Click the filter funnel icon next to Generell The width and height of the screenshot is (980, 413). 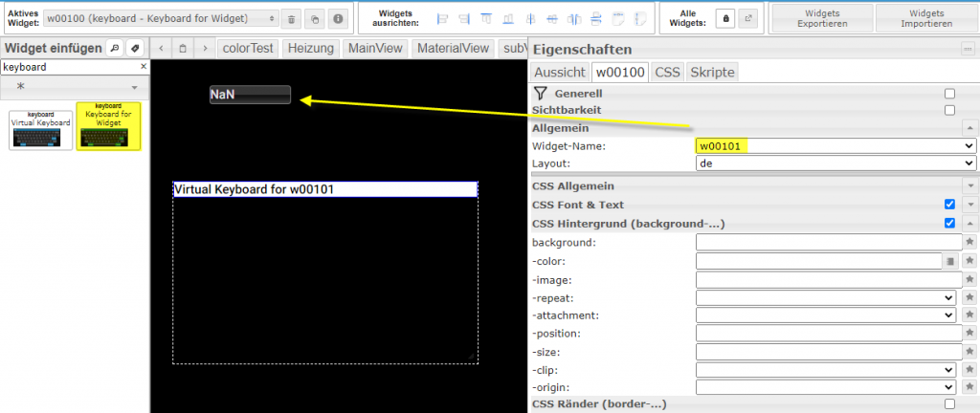tap(541, 94)
